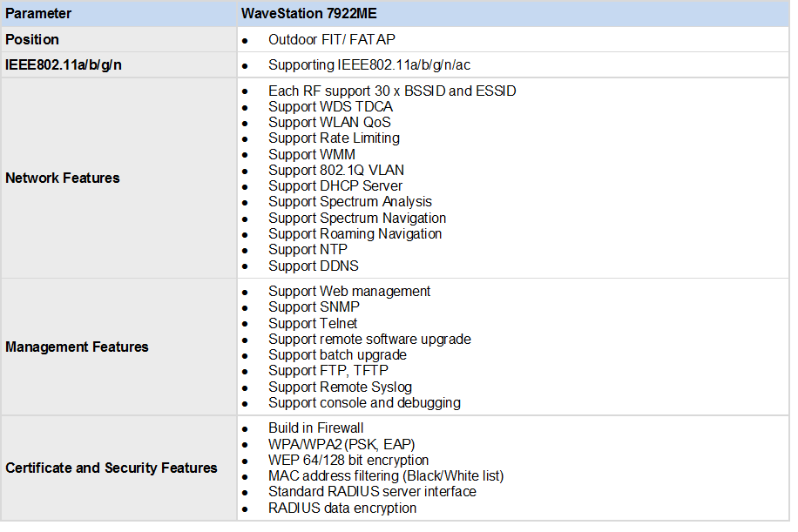Click "Each RF support 30 x BSSID and ESSID"
The image size is (798, 532).
point(392,91)
